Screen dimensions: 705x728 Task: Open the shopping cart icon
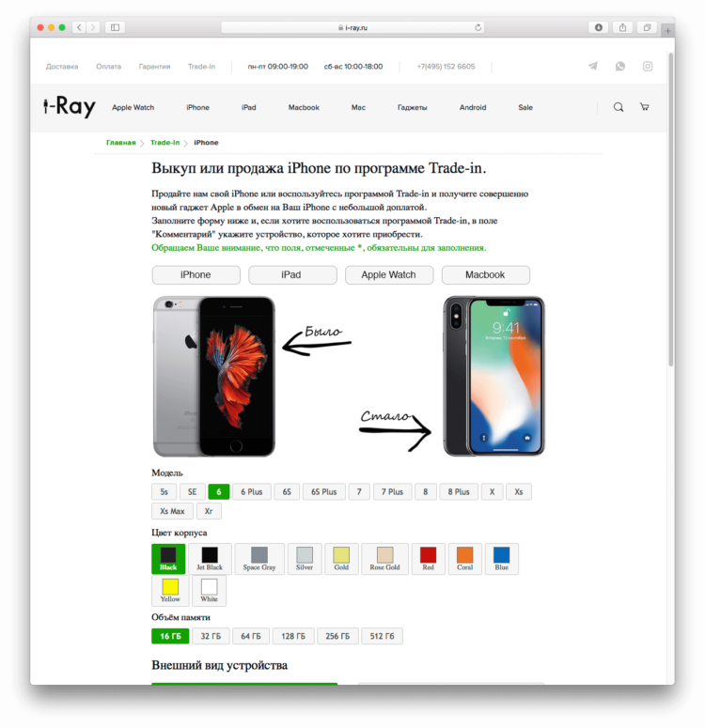click(644, 107)
